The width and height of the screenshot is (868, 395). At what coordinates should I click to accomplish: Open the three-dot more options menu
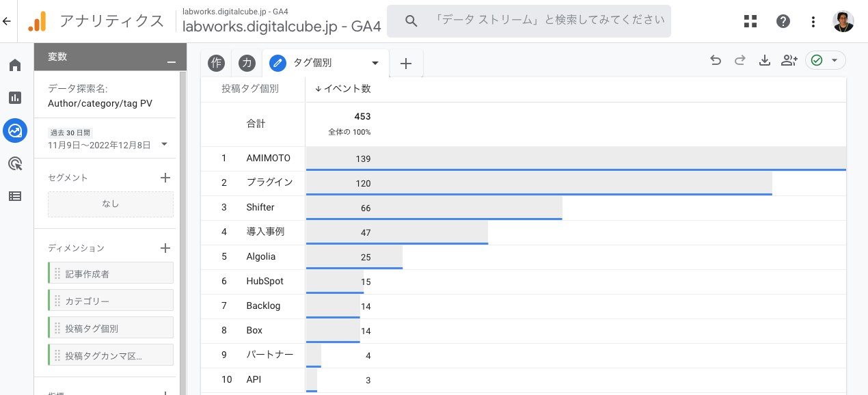(813, 21)
